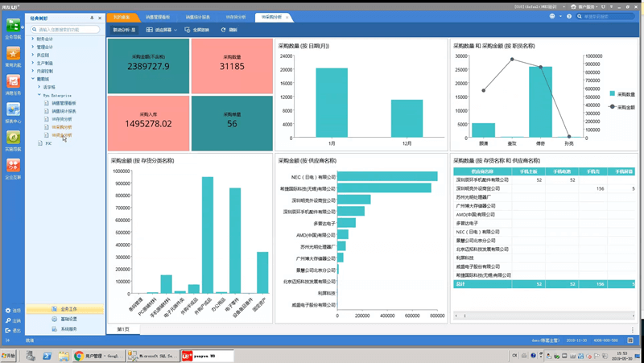644x363 pixels.
Task: Toggle 联动分析 switch in toolbar
Action: tap(125, 30)
